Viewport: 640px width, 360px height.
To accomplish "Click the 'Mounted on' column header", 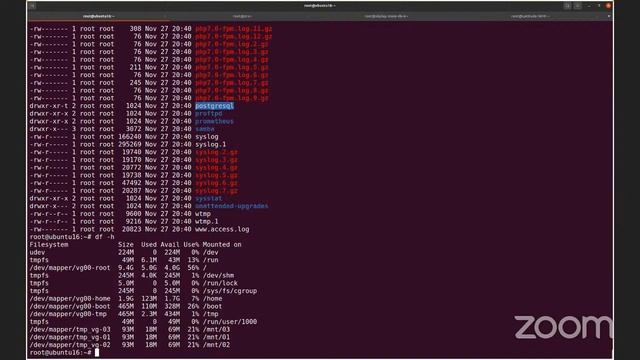I will [222, 245].
